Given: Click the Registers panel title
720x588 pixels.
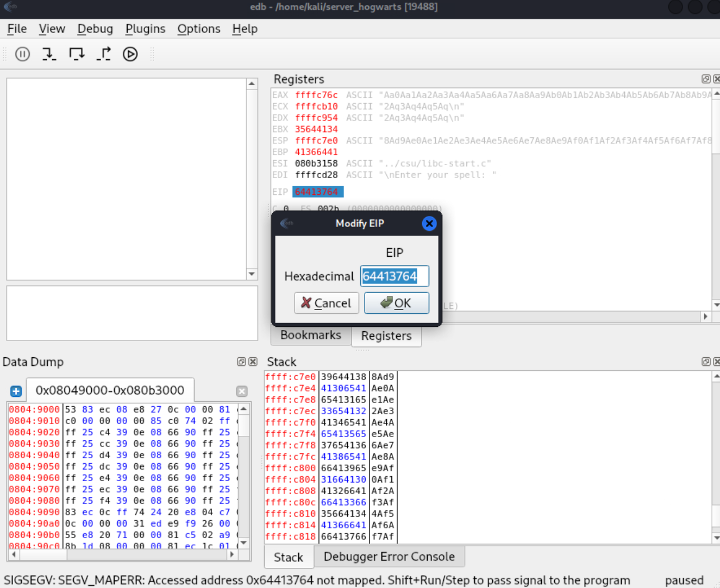Looking at the screenshot, I should click(x=299, y=79).
